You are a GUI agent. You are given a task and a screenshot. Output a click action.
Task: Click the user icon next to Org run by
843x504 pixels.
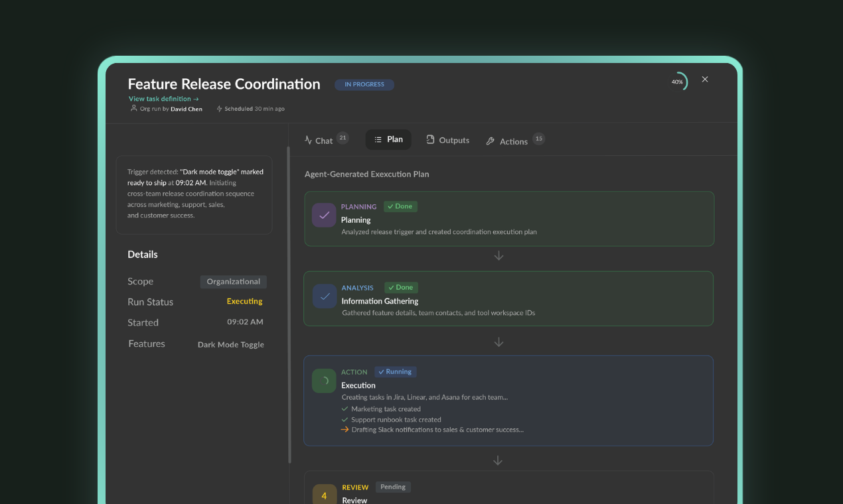[x=133, y=108]
